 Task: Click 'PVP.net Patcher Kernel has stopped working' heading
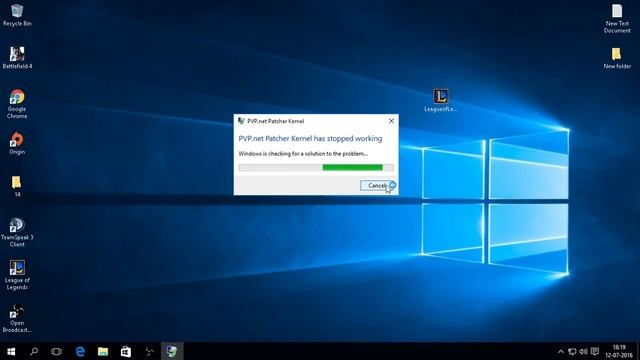click(x=310, y=139)
